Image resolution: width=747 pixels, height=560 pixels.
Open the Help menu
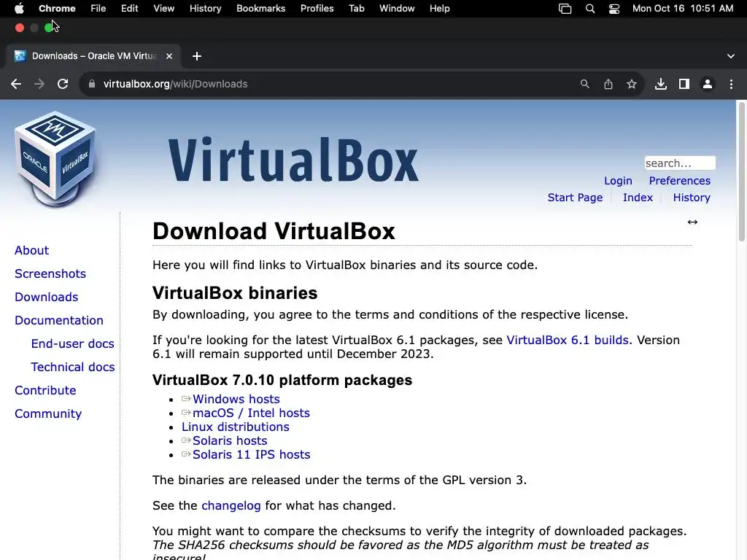439,9
